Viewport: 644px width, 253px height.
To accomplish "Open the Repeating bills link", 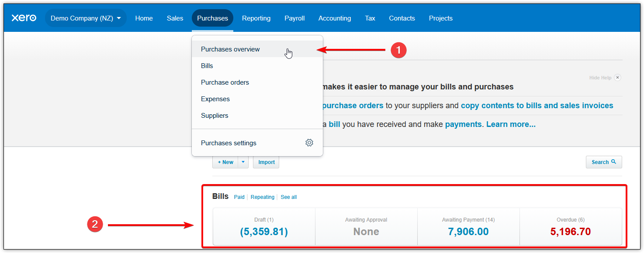I will point(263,197).
